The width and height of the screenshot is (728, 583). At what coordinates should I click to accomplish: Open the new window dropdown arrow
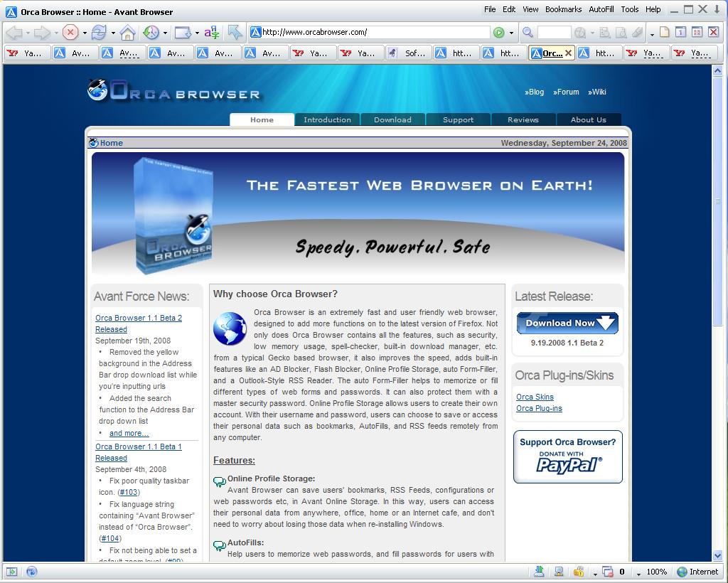tap(197, 33)
